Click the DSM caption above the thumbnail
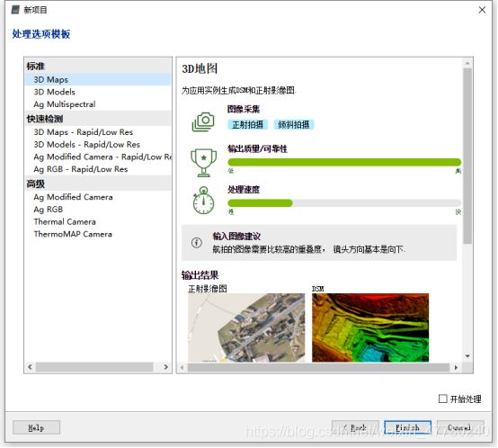Viewport: 498px width, 448px height. [x=318, y=289]
